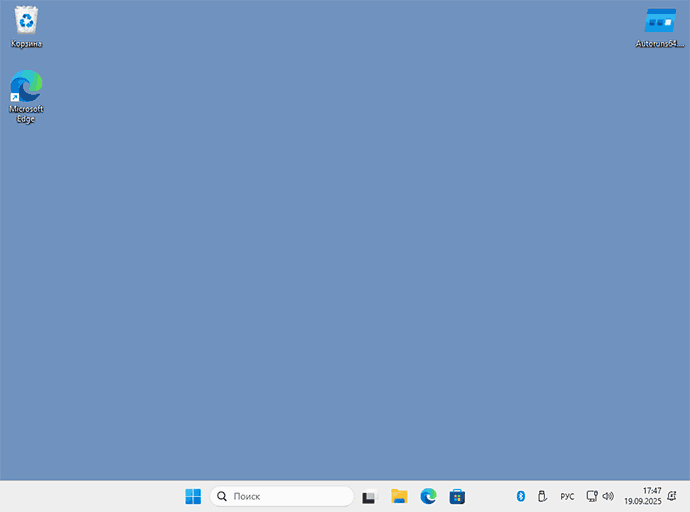Click the magnifier icon in the search box
The width and height of the screenshot is (690, 512).
(x=222, y=496)
